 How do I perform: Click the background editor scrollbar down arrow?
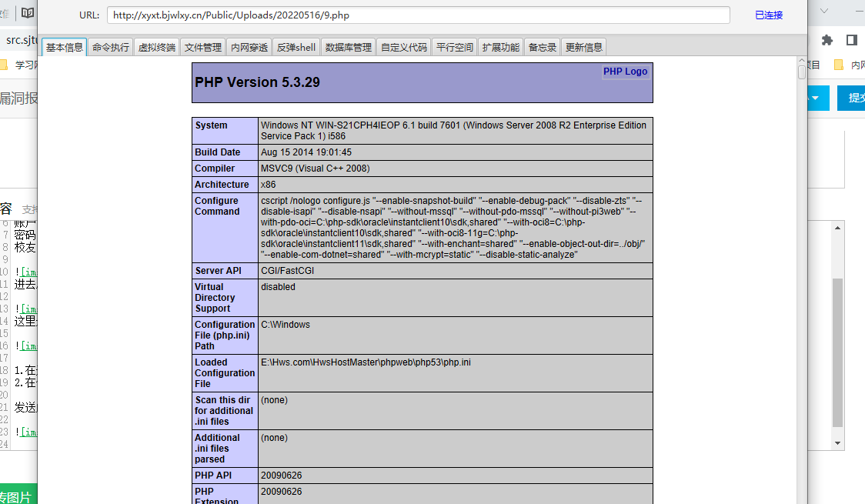pyautogui.click(x=837, y=442)
